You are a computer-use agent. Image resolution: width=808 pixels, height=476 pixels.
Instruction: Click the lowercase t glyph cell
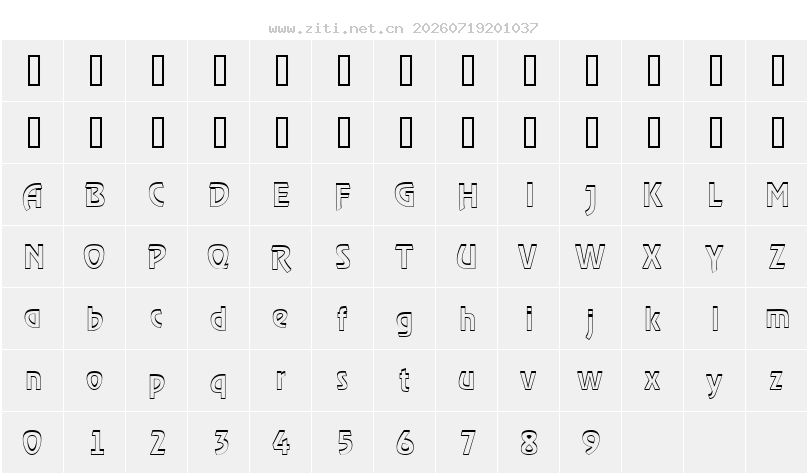[405, 381]
